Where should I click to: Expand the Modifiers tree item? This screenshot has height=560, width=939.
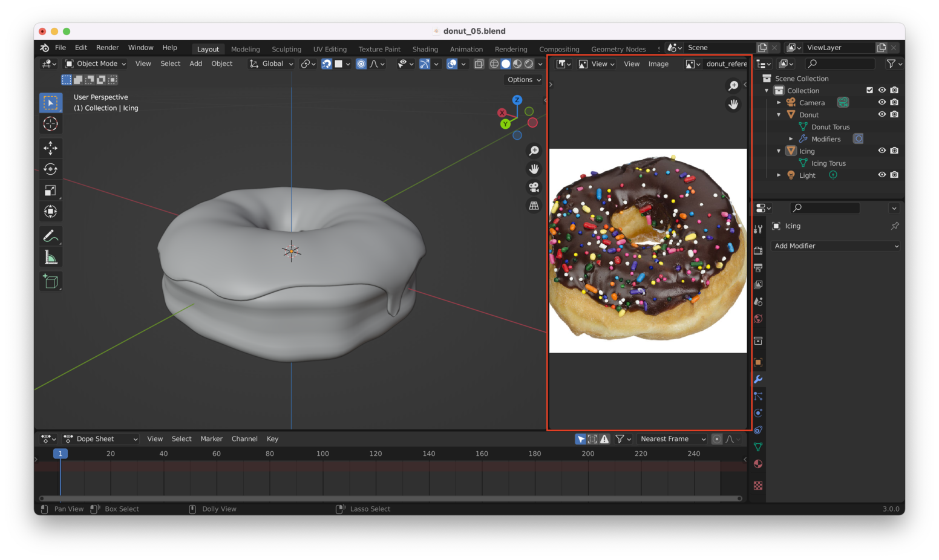tap(791, 139)
